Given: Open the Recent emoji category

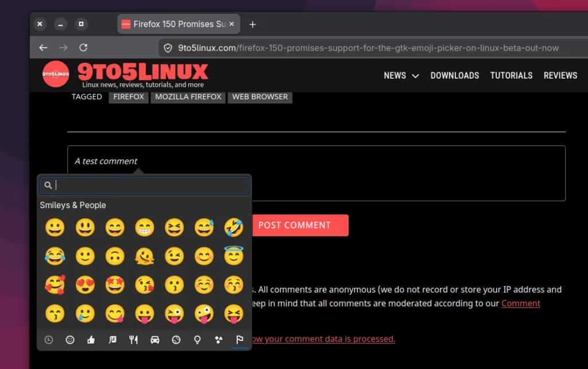Looking at the screenshot, I should [49, 340].
